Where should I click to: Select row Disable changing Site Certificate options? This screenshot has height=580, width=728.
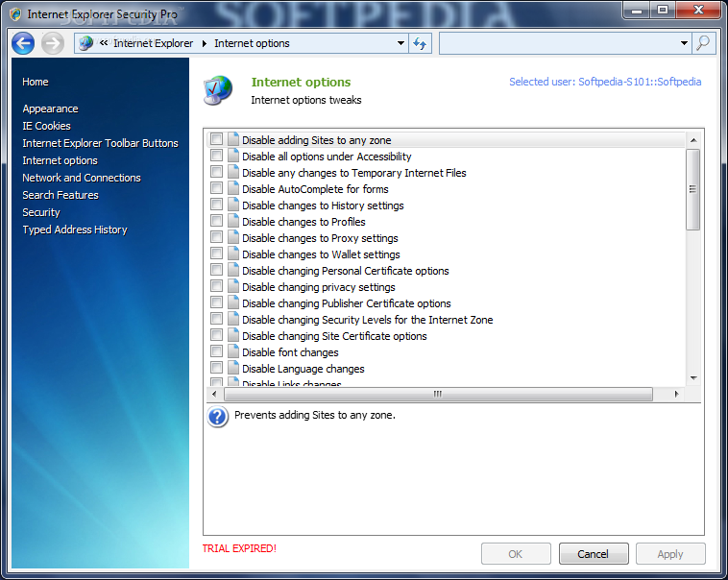point(446,336)
